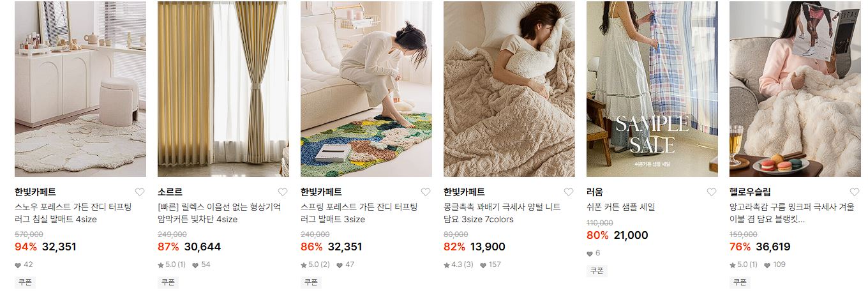The height and width of the screenshot is (297, 868).
Task: Open 헬로우슬립 brand link
Action: (750, 192)
